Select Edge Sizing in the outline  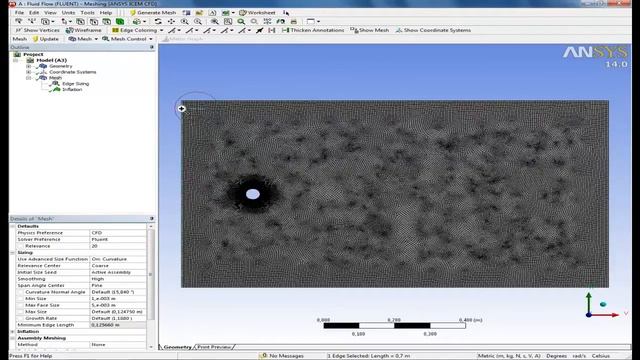click(x=76, y=83)
